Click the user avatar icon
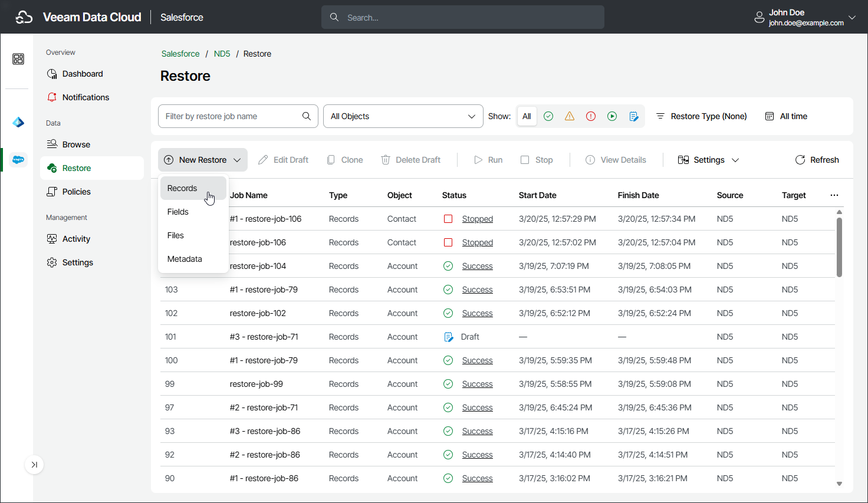Screen dimensions: 868x503 tap(759, 18)
